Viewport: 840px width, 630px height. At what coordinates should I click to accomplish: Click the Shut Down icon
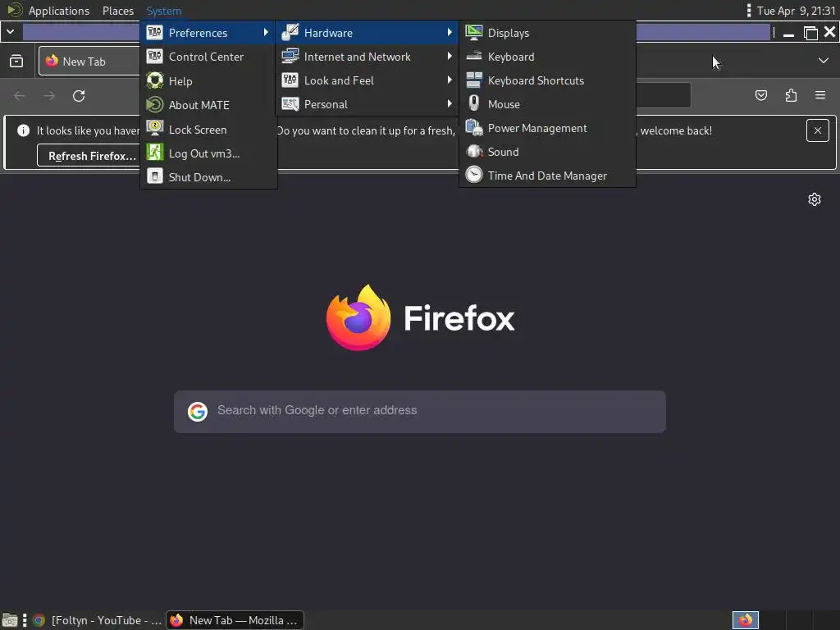[x=154, y=177]
